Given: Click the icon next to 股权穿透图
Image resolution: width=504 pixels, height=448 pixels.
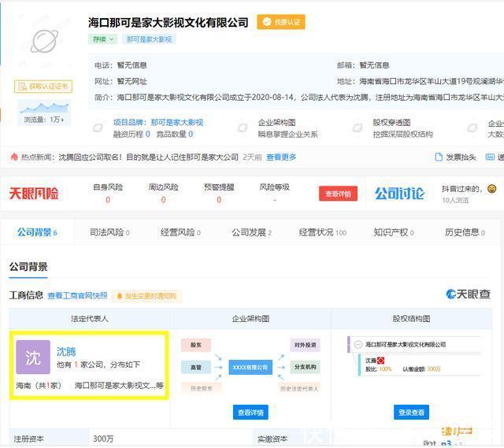Looking at the screenshot, I should [357, 128].
